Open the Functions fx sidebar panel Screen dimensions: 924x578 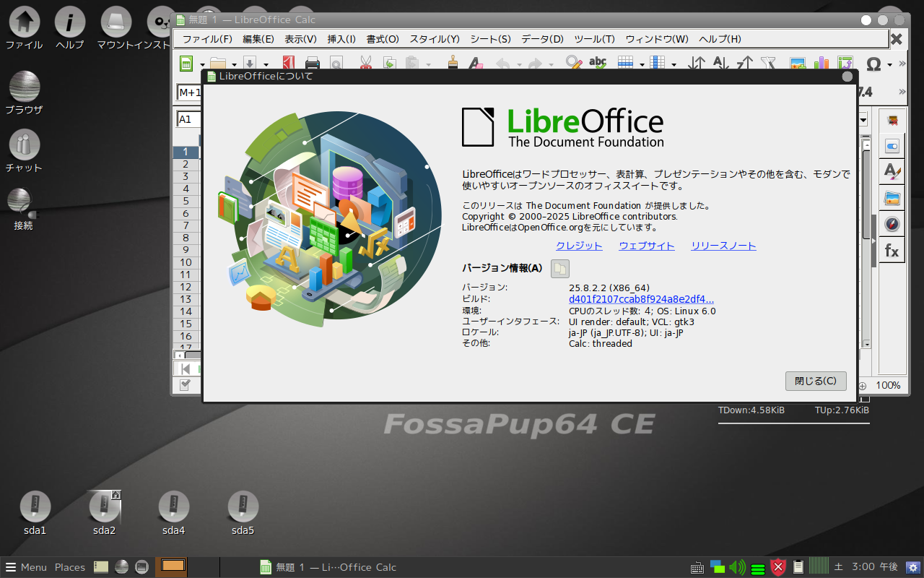point(892,251)
